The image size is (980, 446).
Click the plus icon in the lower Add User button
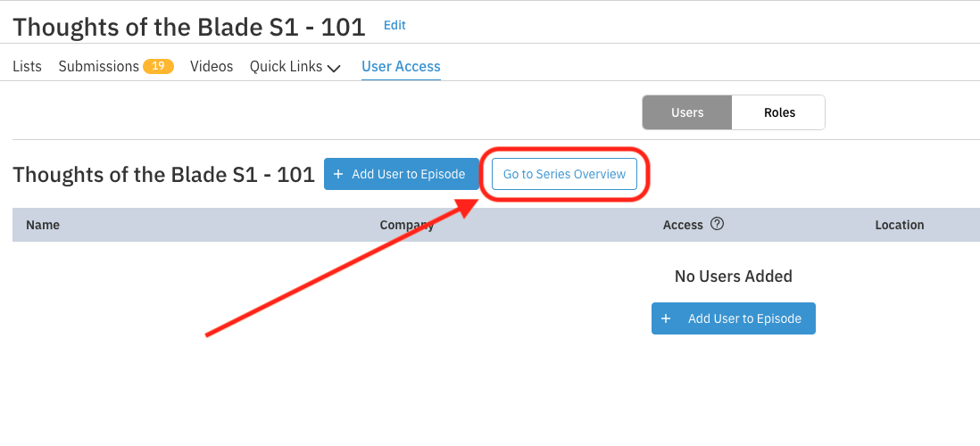click(666, 318)
